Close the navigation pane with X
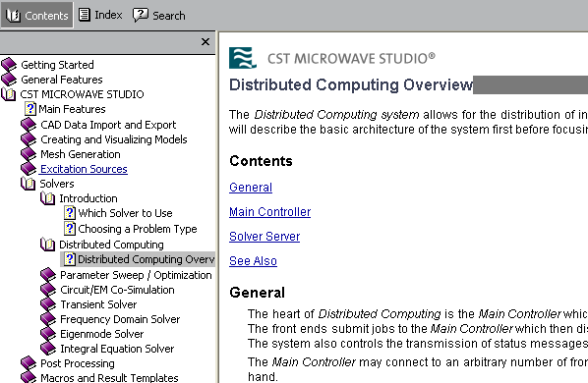The width and height of the screenshot is (588, 383). [206, 41]
